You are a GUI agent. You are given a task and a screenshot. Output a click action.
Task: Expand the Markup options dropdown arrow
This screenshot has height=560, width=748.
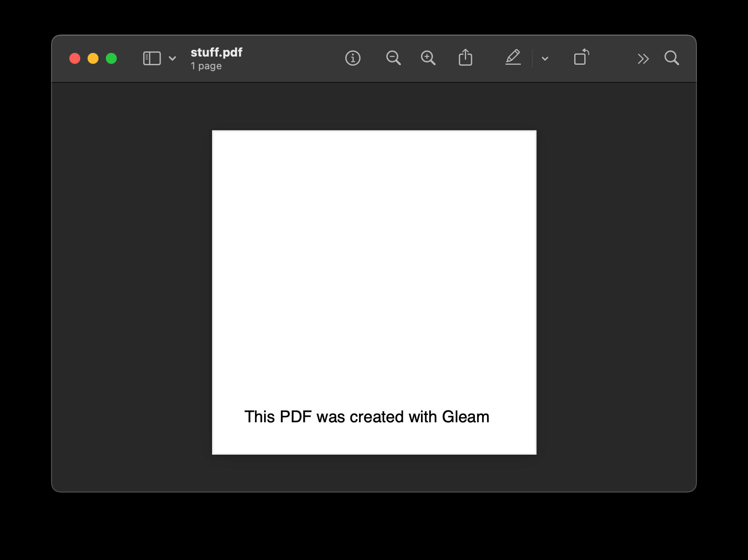545,59
